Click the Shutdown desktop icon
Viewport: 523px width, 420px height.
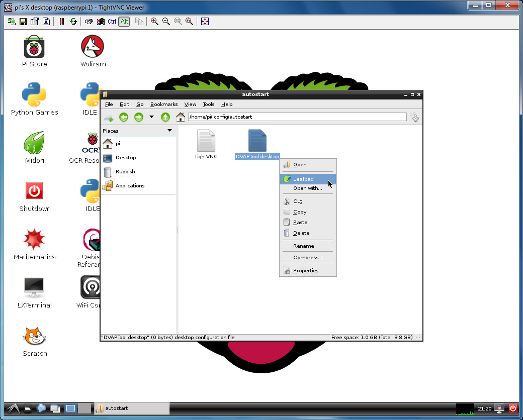[x=34, y=196]
